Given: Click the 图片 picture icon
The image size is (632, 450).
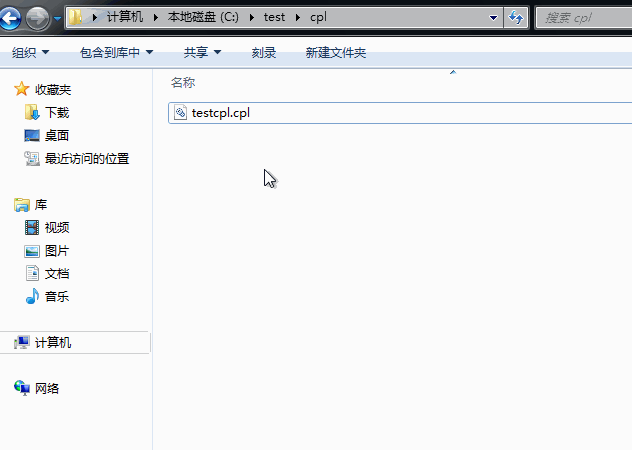Looking at the screenshot, I should (x=32, y=251).
